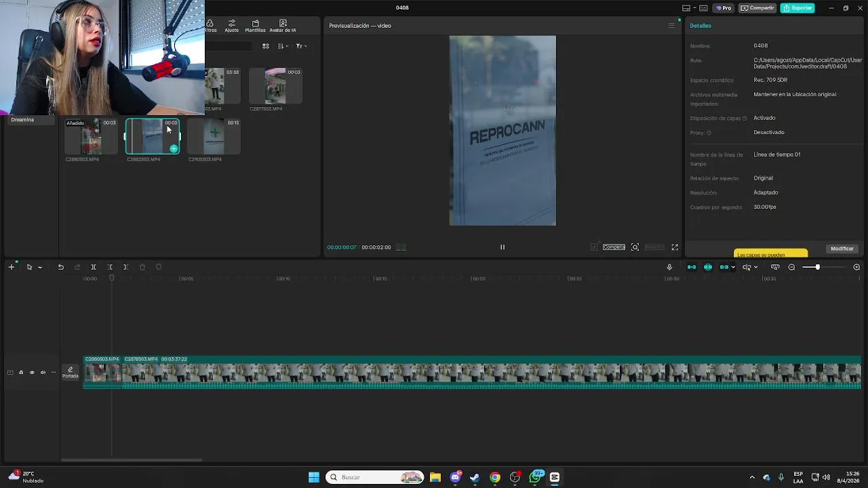Viewport: 868px width, 488px height.
Task: Hide the main video track with eye icon
Action: coord(32,372)
